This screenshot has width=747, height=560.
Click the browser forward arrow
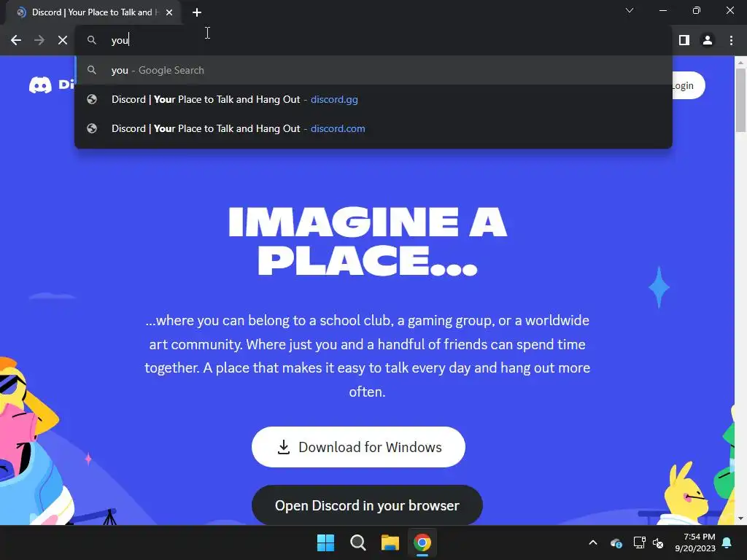[39, 41]
